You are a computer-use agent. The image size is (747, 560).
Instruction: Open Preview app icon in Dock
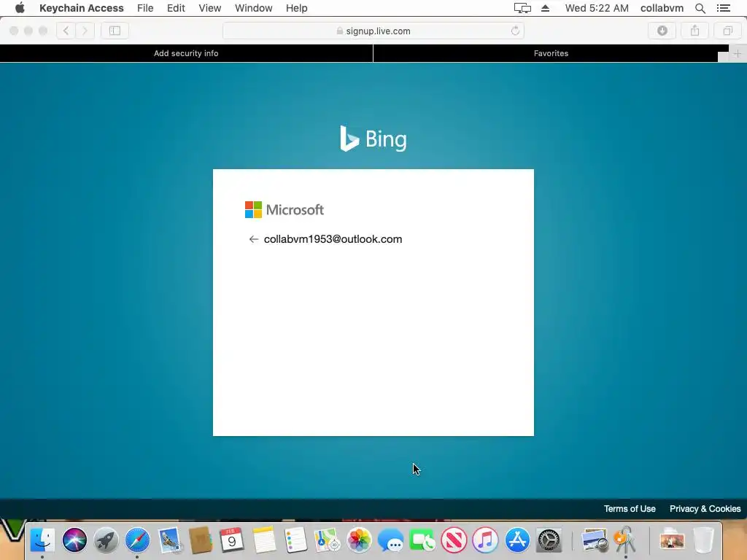[594, 540]
